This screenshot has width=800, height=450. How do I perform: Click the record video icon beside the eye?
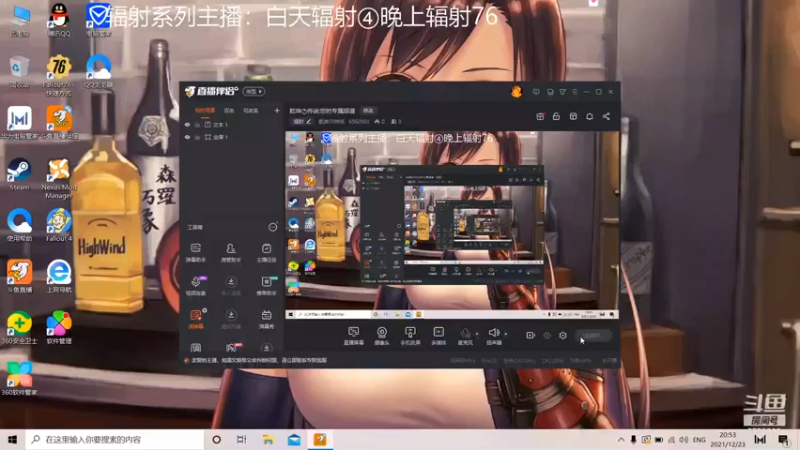pyautogui.click(x=530, y=335)
